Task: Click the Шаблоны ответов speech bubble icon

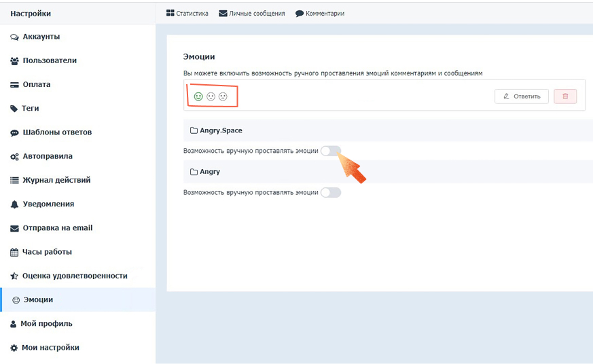Action: point(14,132)
